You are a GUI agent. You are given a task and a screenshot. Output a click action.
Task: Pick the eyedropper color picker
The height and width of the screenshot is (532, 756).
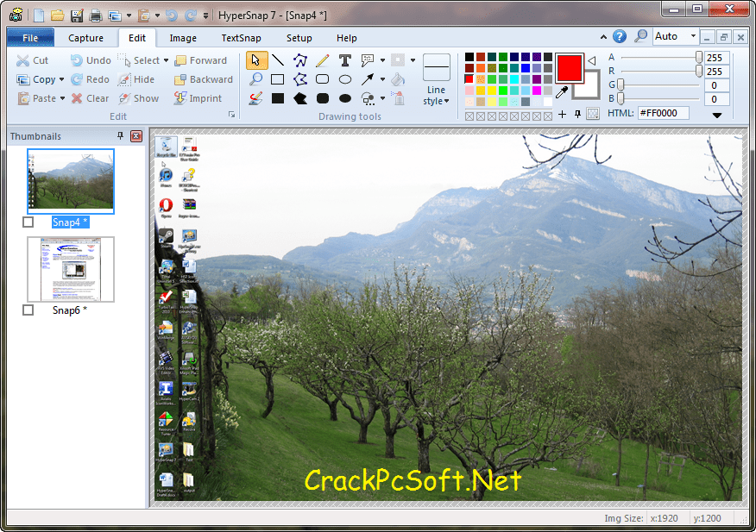[562, 92]
